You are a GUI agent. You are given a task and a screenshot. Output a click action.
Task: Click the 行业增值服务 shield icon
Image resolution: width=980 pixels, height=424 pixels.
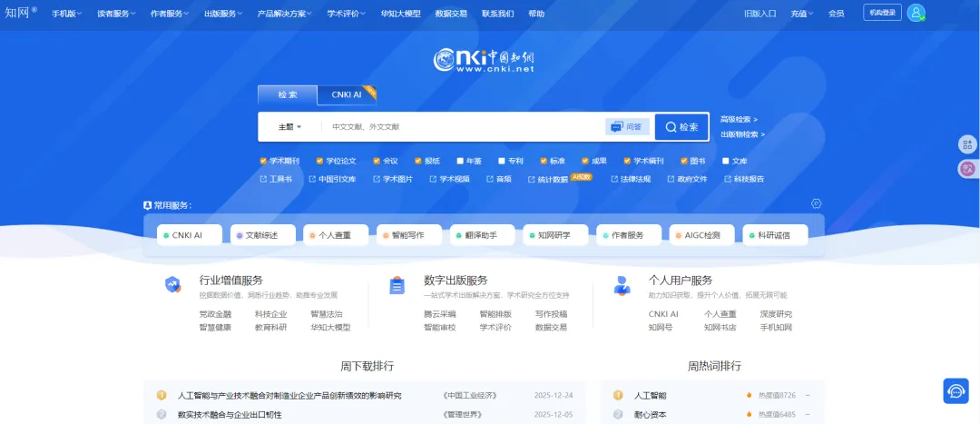tap(173, 285)
